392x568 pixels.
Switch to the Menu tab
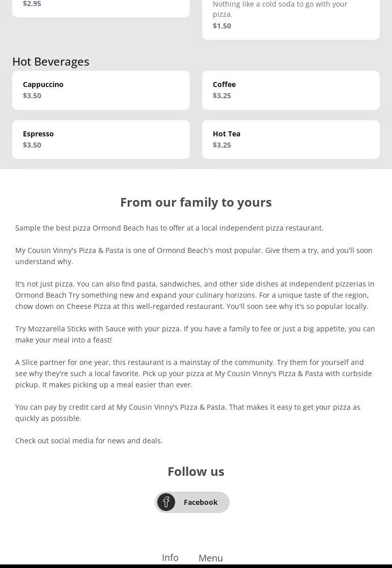211,558
